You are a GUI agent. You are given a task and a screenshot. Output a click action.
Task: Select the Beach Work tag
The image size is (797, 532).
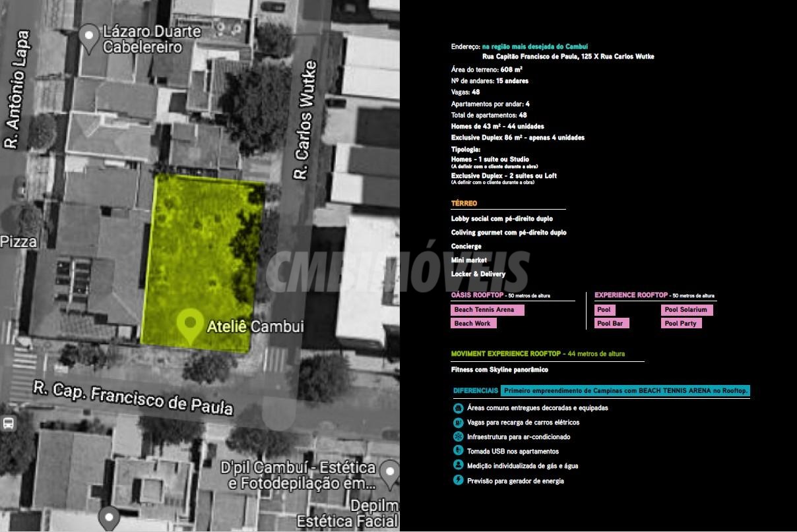pyautogui.click(x=474, y=324)
